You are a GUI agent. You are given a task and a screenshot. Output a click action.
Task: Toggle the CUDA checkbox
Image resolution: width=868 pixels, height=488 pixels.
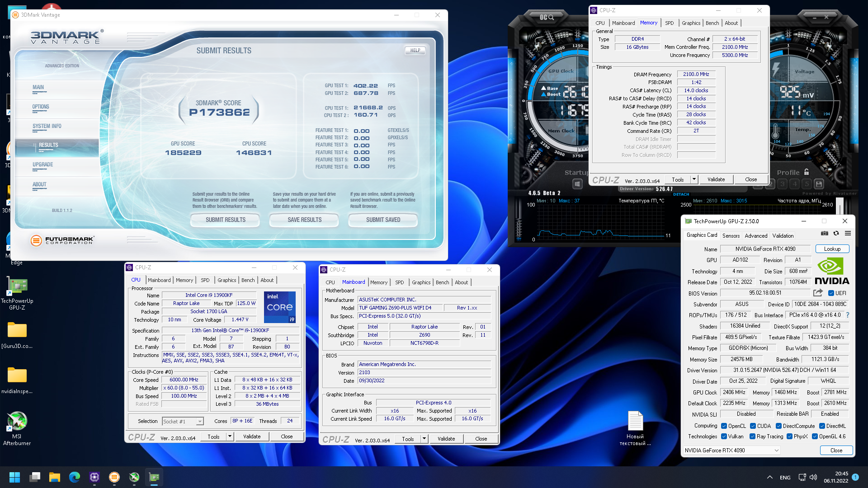click(753, 426)
